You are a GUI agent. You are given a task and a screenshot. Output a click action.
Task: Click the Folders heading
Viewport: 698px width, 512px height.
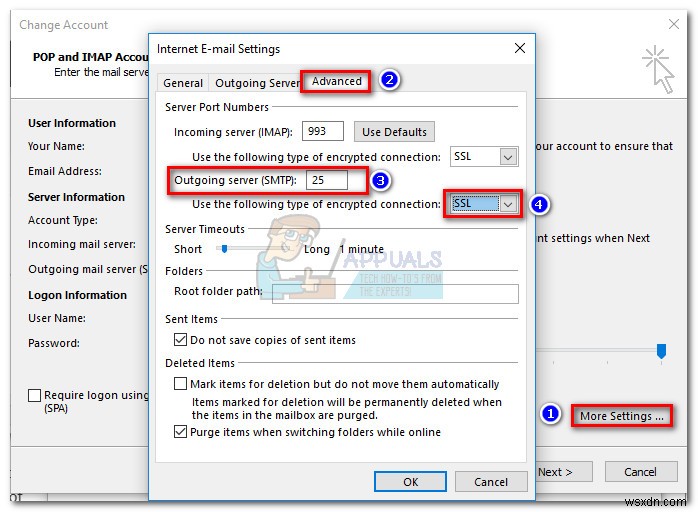[x=184, y=271]
